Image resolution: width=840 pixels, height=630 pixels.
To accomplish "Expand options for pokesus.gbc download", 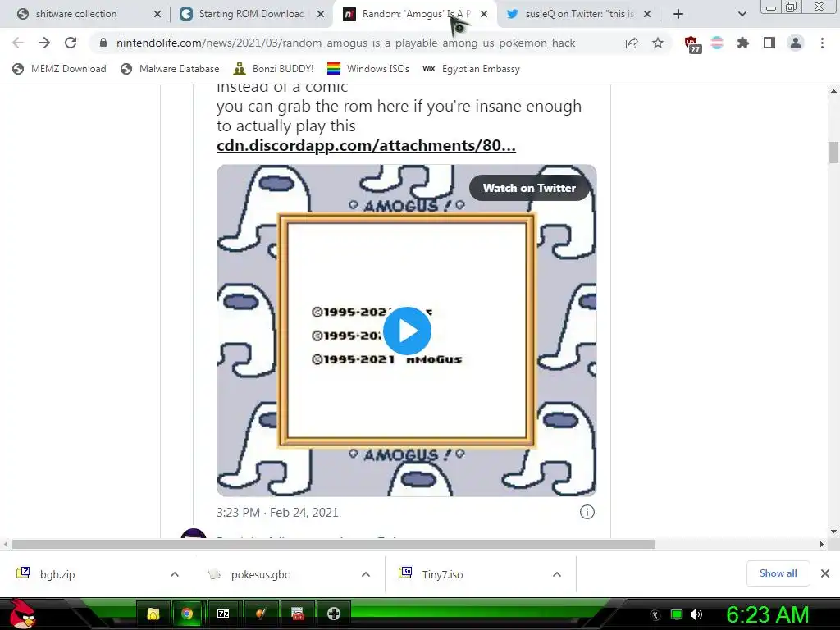I will click(x=366, y=574).
